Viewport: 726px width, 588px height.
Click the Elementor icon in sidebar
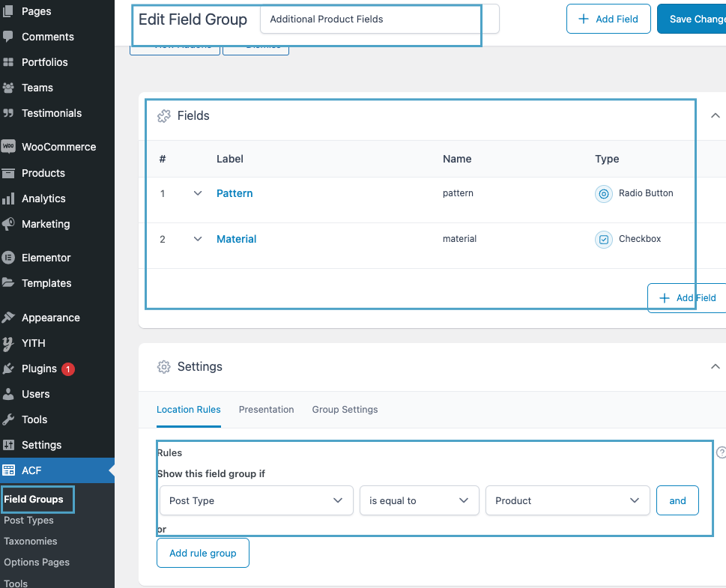click(9, 258)
